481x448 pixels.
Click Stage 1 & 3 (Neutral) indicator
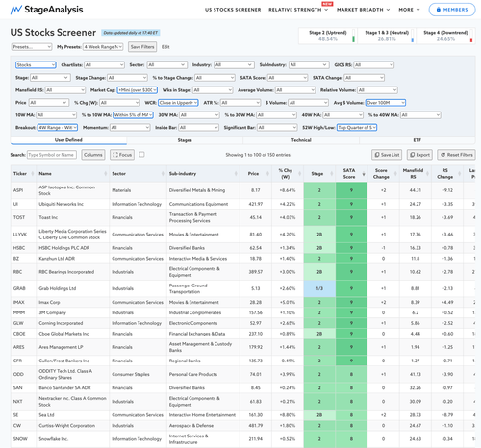[387, 36]
